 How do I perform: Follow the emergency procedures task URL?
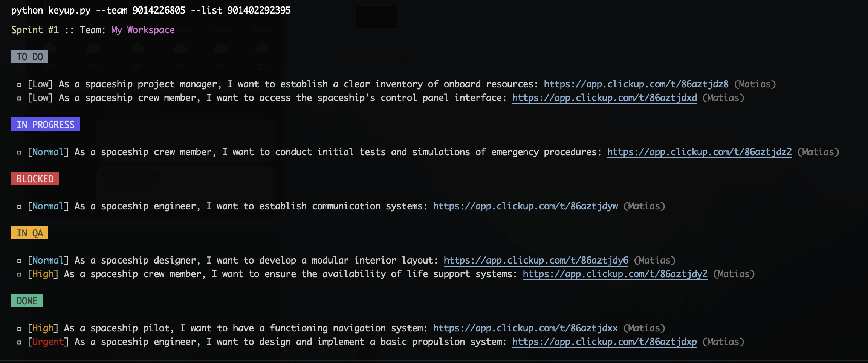coord(699,152)
